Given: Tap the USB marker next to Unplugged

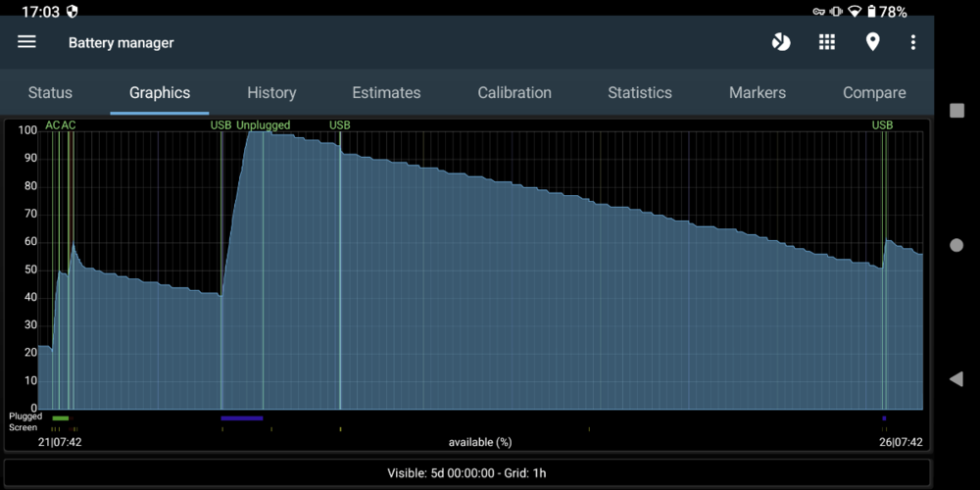Looking at the screenshot, I should click(x=220, y=125).
